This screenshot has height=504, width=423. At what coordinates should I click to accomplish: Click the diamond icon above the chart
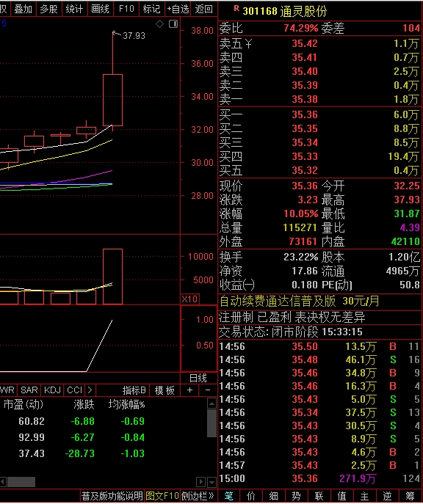point(159,23)
